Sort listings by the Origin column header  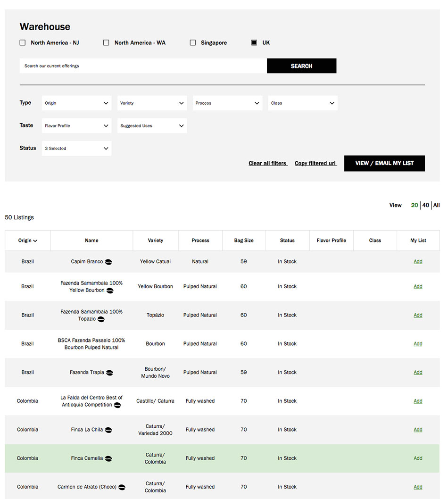pos(28,241)
